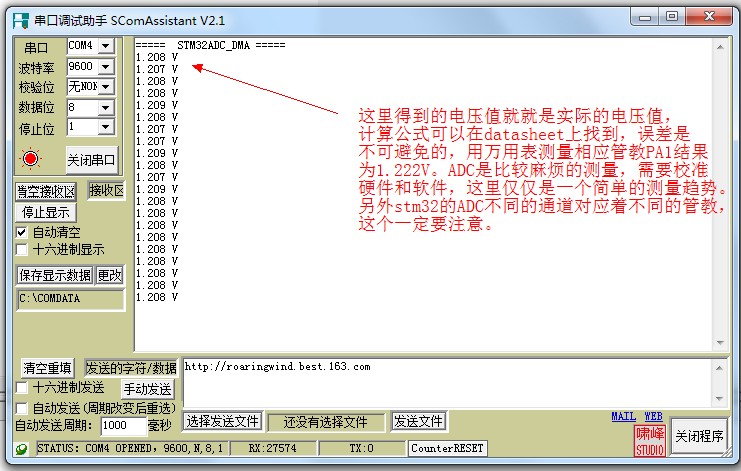This screenshot has width=741, height=471.
Task: Click the 接收区 label
Action: [x=106, y=190]
